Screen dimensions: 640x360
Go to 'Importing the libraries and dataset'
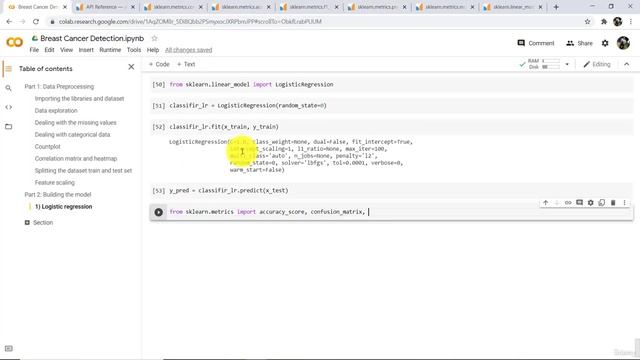[79, 99]
